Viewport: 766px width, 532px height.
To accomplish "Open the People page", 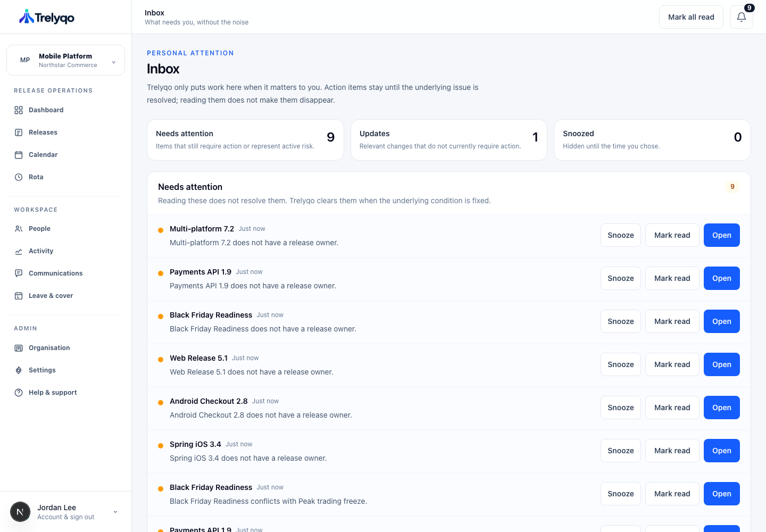I will [x=65, y=229].
